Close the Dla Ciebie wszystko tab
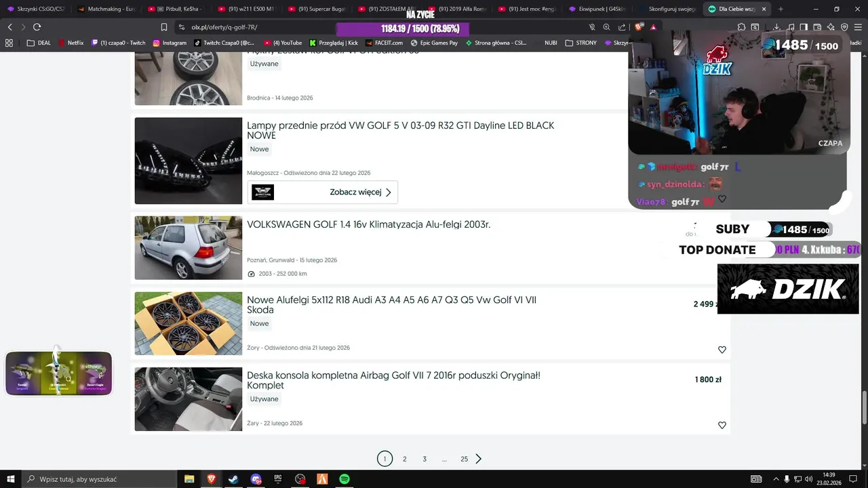Screen dimensions: 868x488 click(x=764, y=9)
